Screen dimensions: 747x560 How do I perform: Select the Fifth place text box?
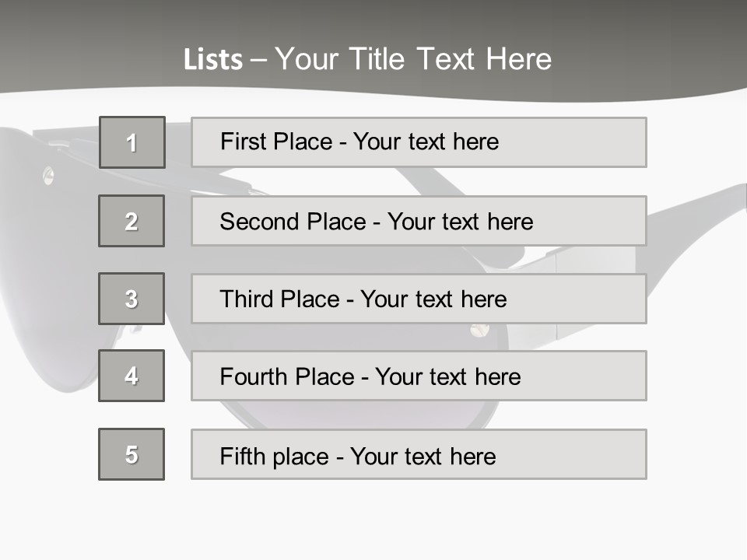(419, 454)
